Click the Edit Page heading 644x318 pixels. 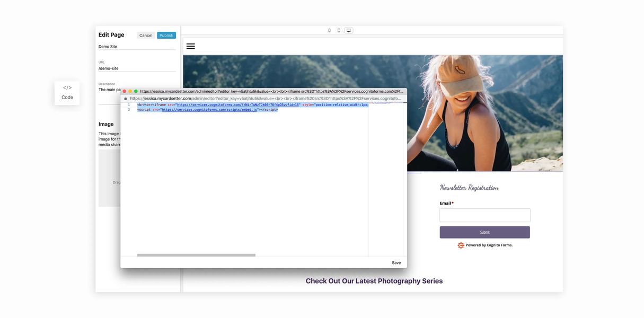pos(111,35)
